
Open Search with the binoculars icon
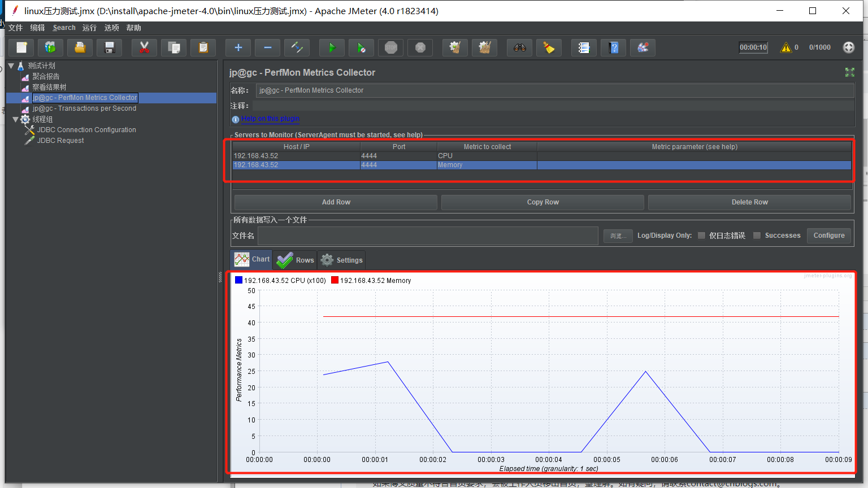[520, 48]
